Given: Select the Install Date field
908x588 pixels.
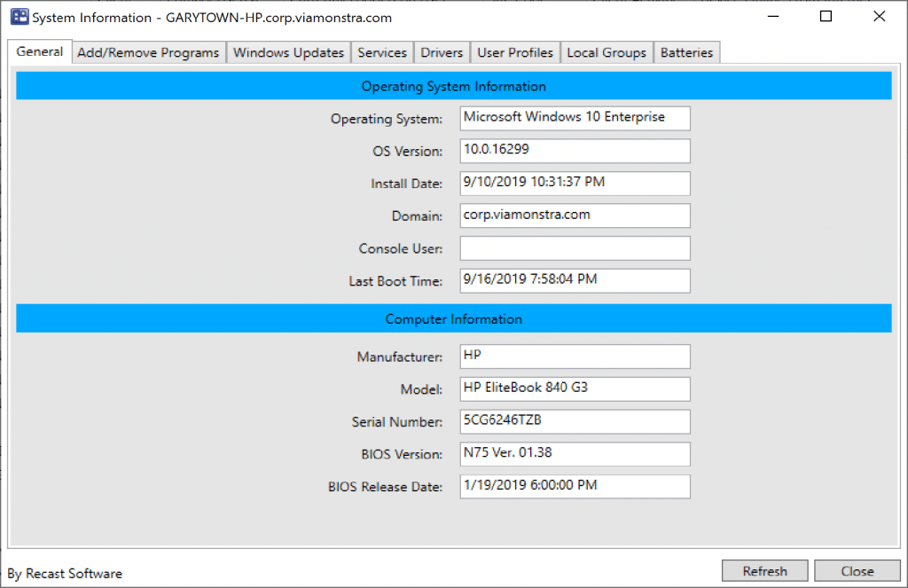Looking at the screenshot, I should tap(575, 183).
